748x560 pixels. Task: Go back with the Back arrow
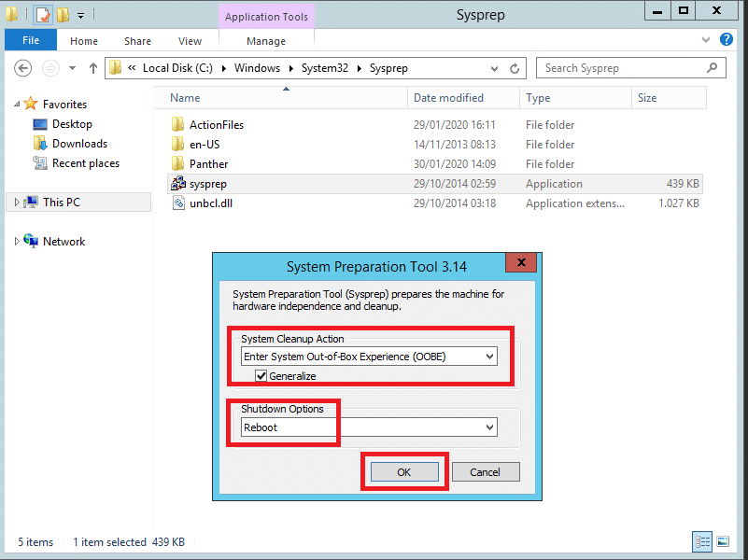(23, 68)
